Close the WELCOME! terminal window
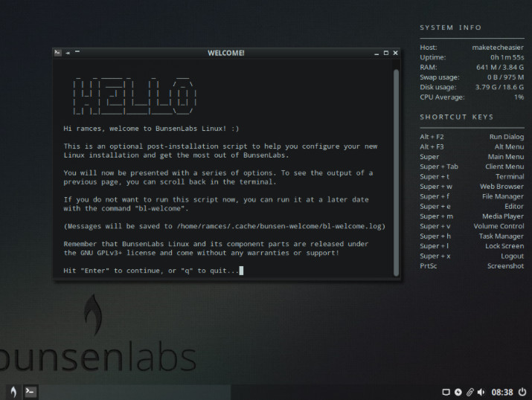This screenshot has height=400, width=532. tap(395, 53)
